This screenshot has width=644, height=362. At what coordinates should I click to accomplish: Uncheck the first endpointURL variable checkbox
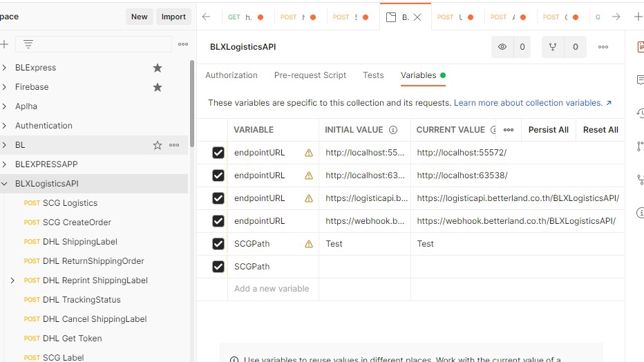[x=218, y=153]
